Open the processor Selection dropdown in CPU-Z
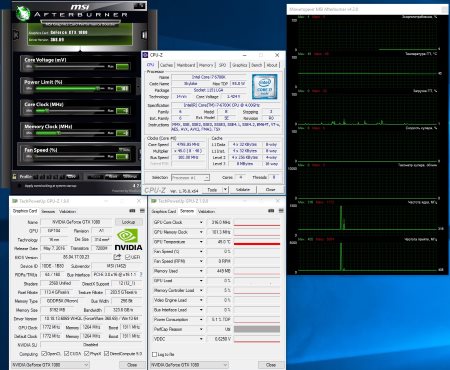 tap(190, 178)
